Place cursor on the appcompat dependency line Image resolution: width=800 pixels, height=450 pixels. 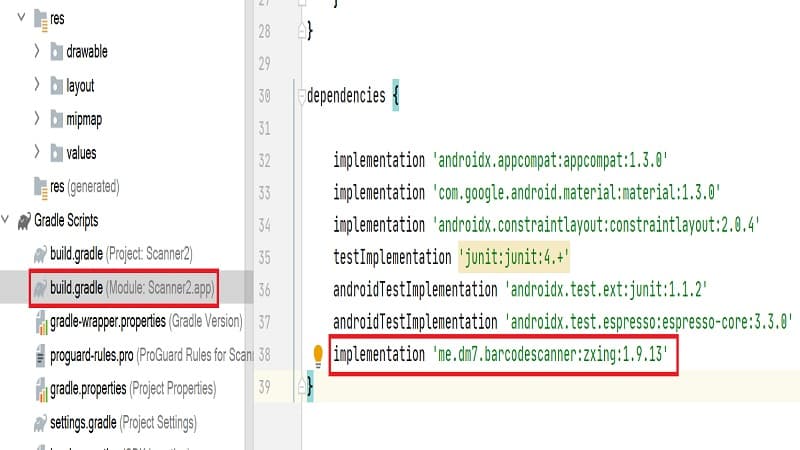click(500, 160)
